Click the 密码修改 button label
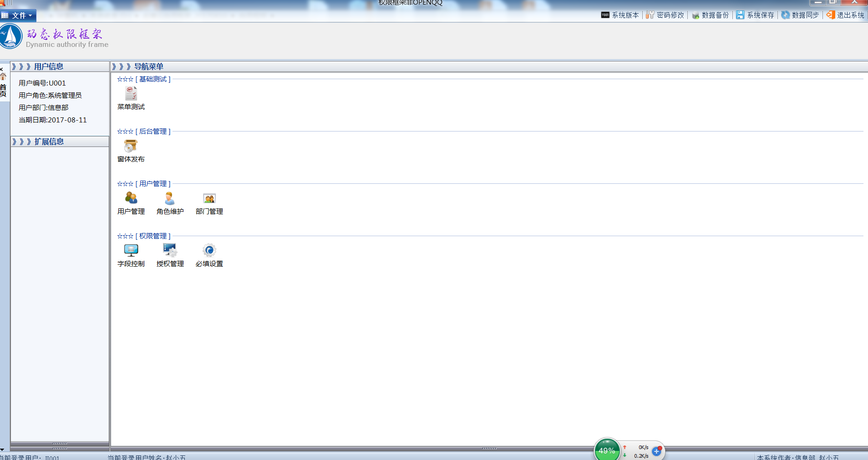The width and height of the screenshot is (868, 460). click(670, 15)
